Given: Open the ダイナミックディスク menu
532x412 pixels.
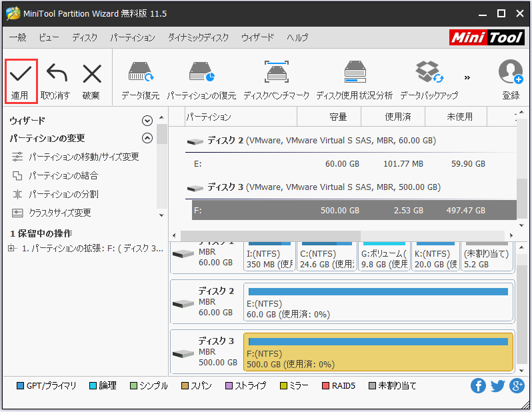Looking at the screenshot, I should coord(199,37).
